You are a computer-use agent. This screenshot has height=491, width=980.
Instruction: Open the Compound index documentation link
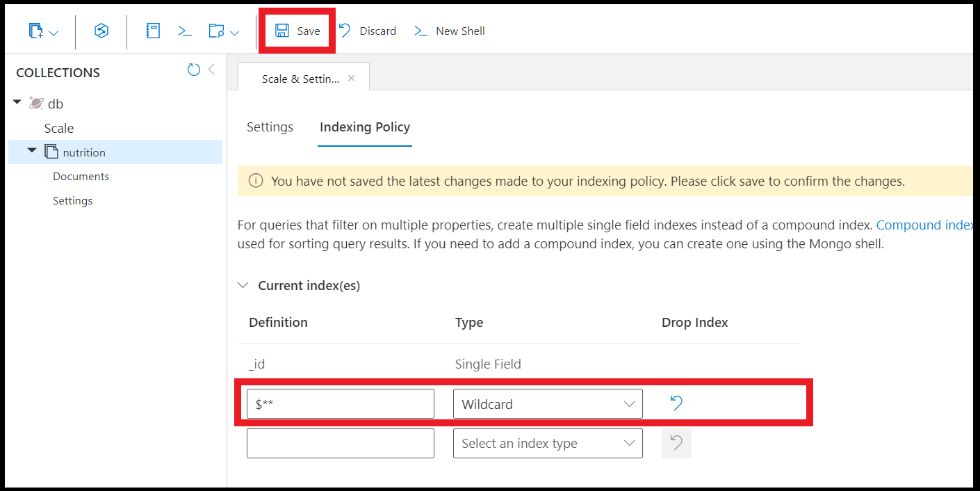924,225
